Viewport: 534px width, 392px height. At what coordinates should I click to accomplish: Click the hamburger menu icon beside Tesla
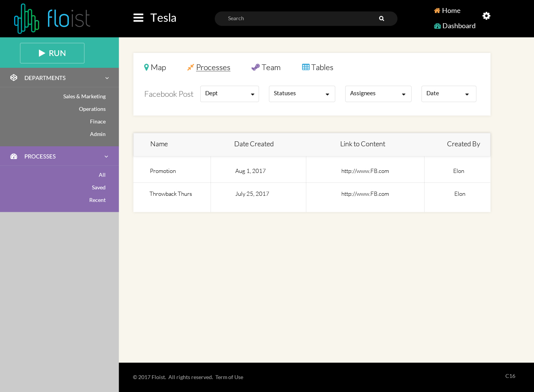[x=138, y=18]
